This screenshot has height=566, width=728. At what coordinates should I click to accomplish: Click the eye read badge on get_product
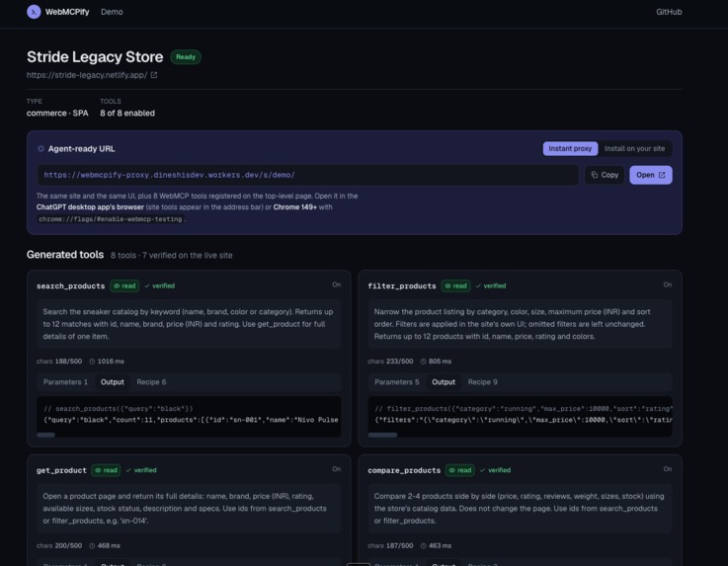tap(106, 470)
